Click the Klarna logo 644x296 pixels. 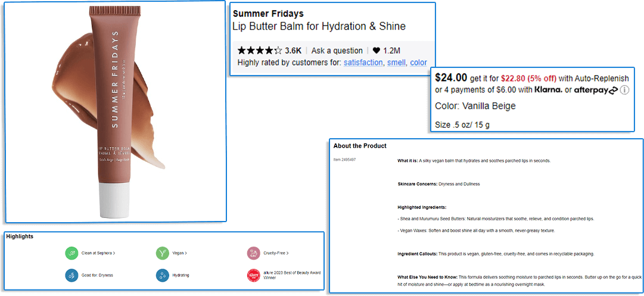[548, 89]
